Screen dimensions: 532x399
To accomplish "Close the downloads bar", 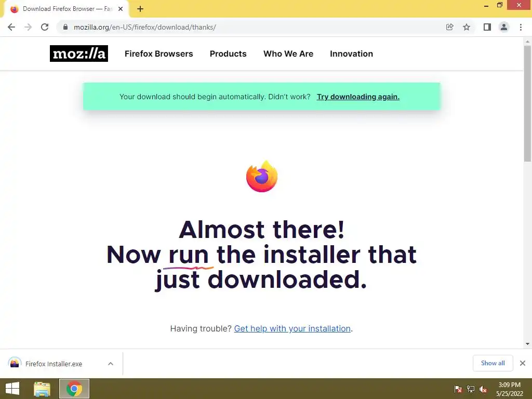I will point(523,363).
